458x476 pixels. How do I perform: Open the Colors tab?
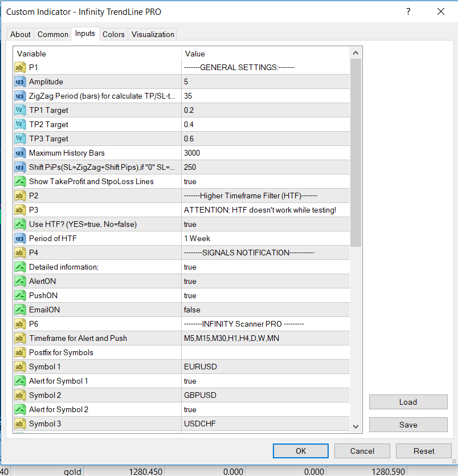(113, 34)
